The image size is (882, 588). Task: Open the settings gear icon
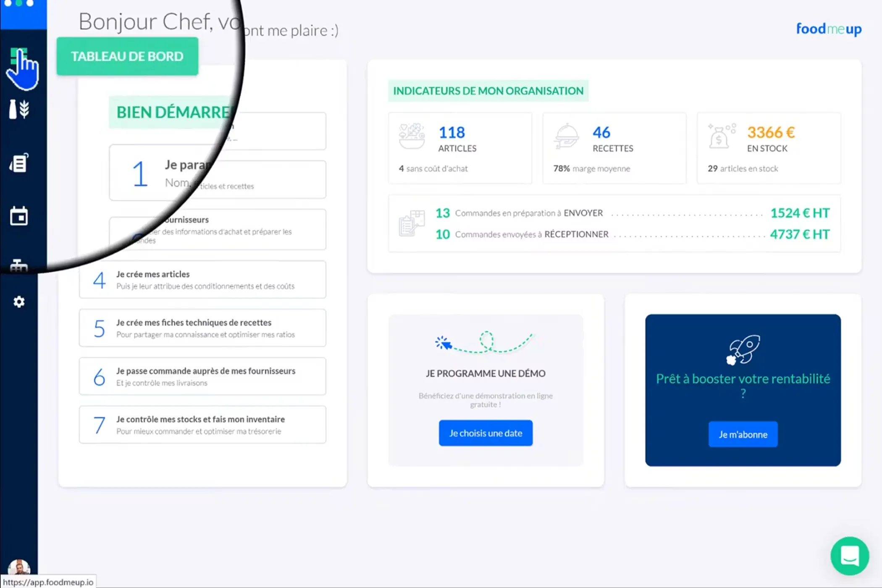coord(19,302)
